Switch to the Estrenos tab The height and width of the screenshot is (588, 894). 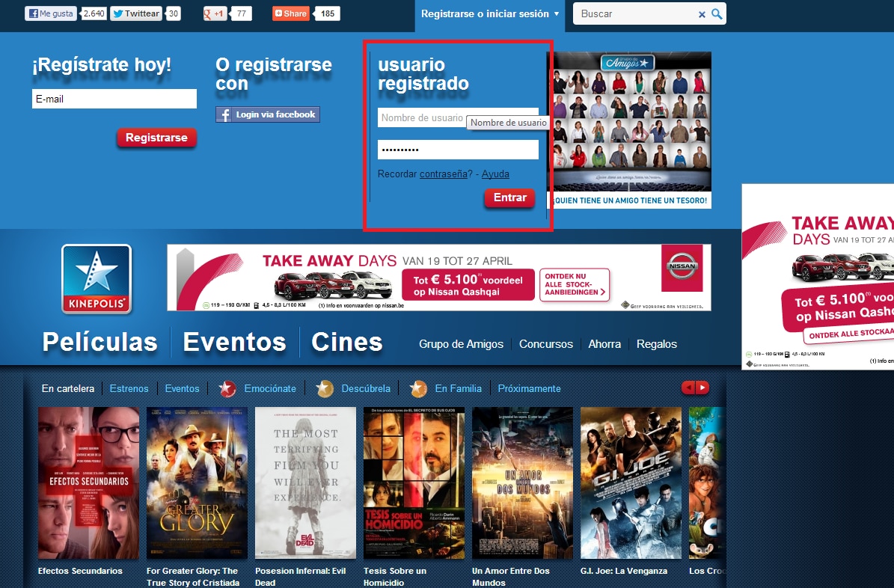[x=129, y=388]
